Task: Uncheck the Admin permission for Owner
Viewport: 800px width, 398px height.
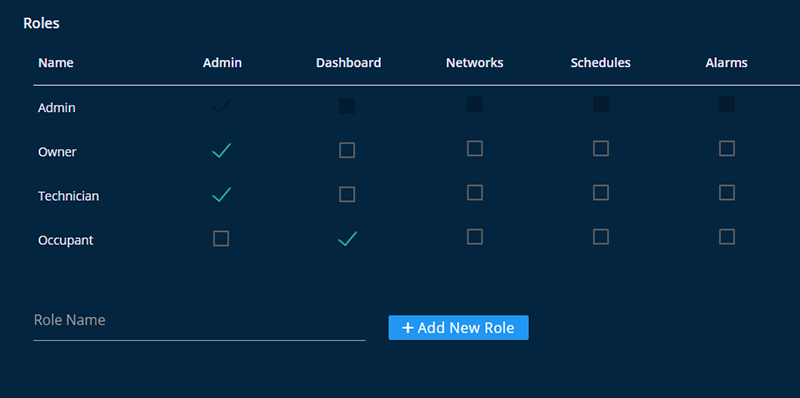Action: click(x=221, y=151)
